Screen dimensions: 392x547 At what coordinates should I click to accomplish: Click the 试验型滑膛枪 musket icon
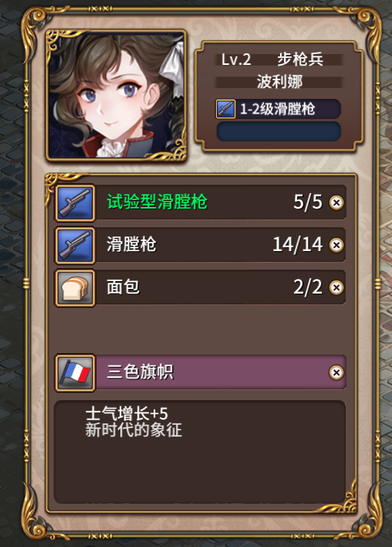(76, 202)
